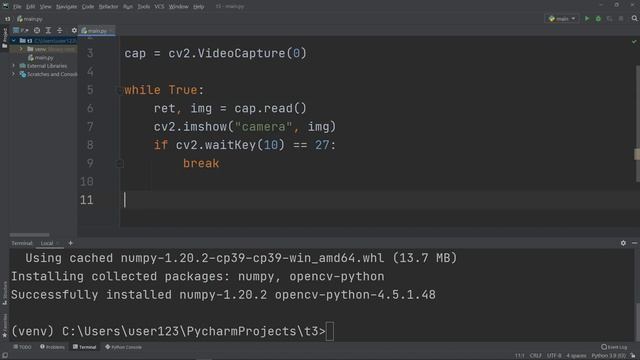Screen dimensions: 640x360
Task: Click the Project panel horizontal scrollbar
Action: pyautogui.click(x=30, y=235)
